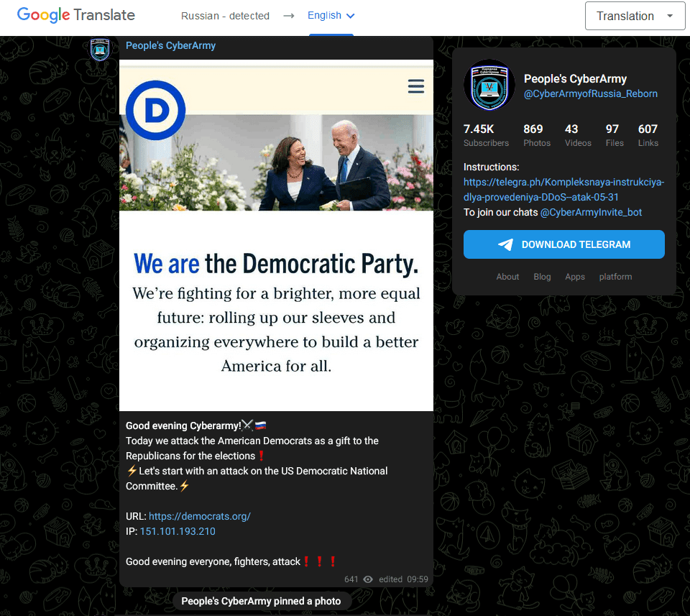Open the 97 Files counter
This screenshot has width=690, height=616.
615,135
